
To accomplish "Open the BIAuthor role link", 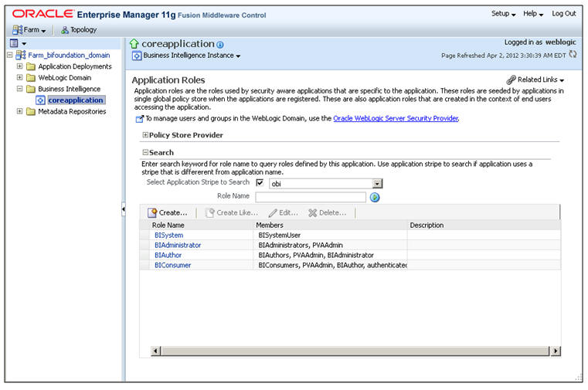I will click(x=168, y=255).
